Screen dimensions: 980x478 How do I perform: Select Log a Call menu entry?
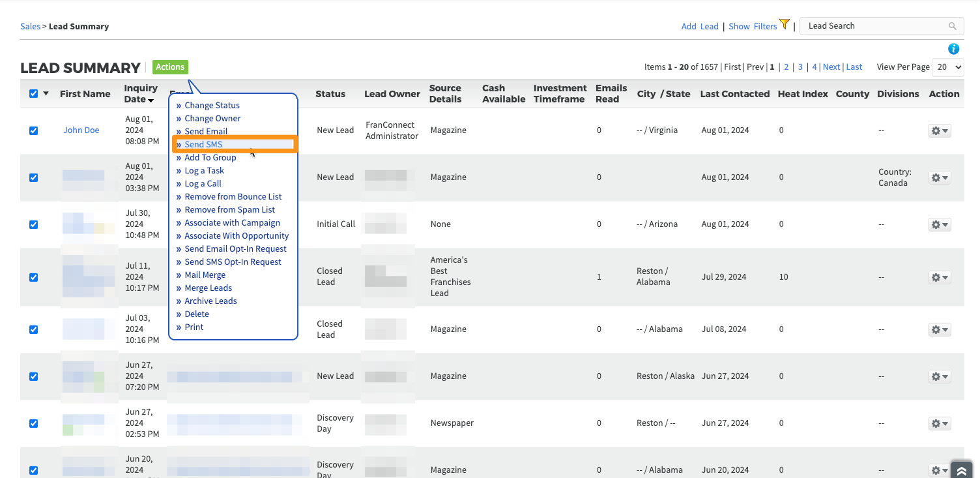[x=203, y=183]
